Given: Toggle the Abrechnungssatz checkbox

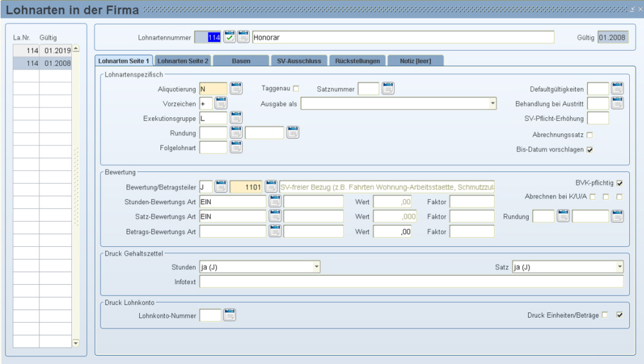Looking at the screenshot, I should pyautogui.click(x=589, y=135).
